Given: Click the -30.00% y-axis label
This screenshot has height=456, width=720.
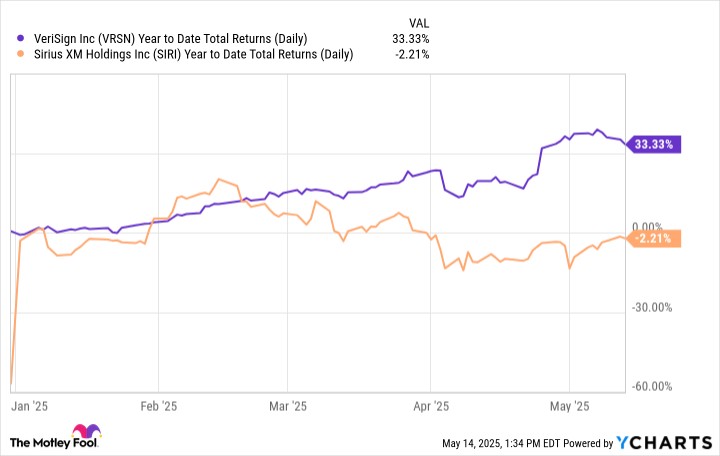Looking at the screenshot, I should [653, 307].
